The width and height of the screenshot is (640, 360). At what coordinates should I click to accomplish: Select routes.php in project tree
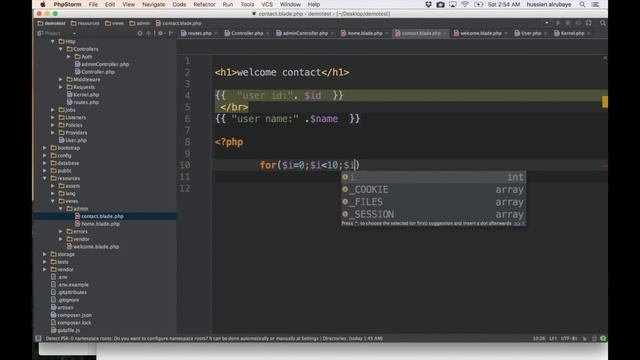coord(83,102)
